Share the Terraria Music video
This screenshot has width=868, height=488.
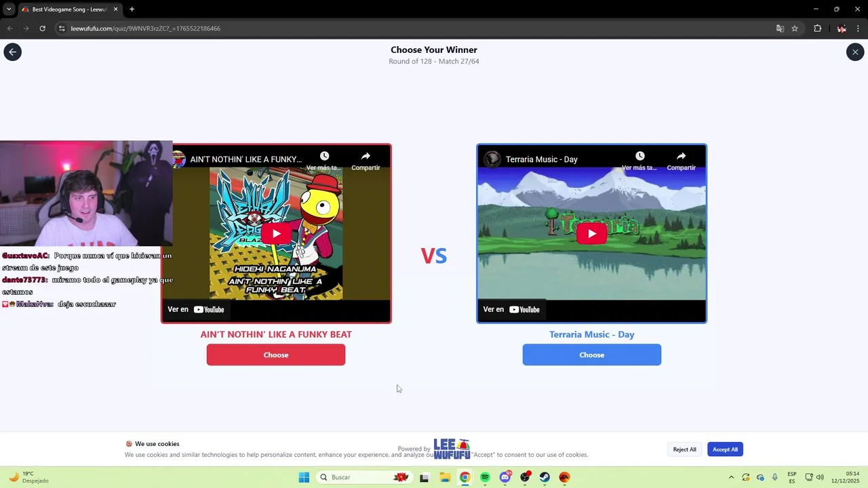[681, 161]
